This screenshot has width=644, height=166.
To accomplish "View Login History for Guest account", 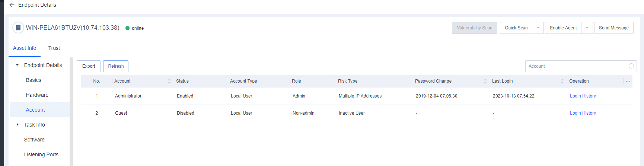I will [583, 113].
